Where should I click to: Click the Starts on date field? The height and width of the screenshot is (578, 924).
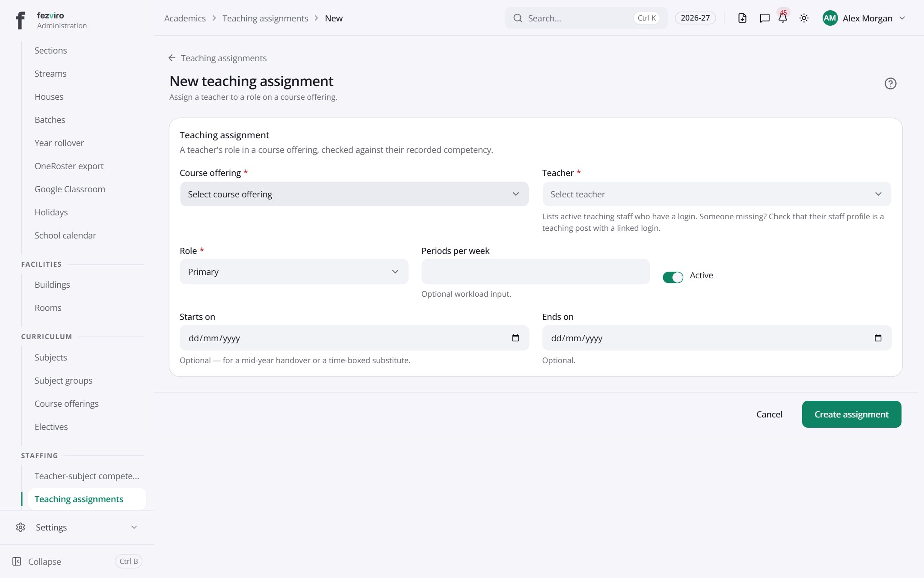354,338
